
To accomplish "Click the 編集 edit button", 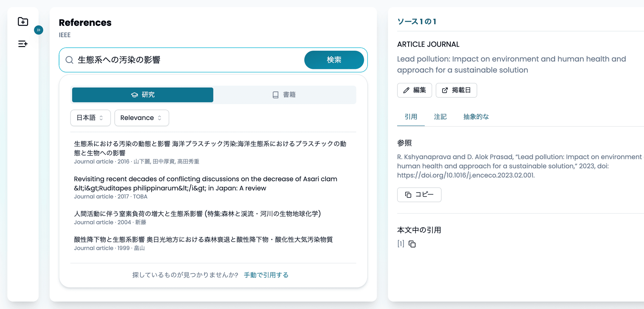I will pyautogui.click(x=415, y=90).
